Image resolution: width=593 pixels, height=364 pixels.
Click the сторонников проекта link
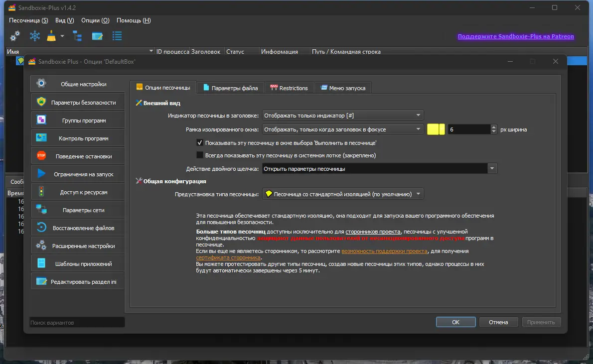373,232
